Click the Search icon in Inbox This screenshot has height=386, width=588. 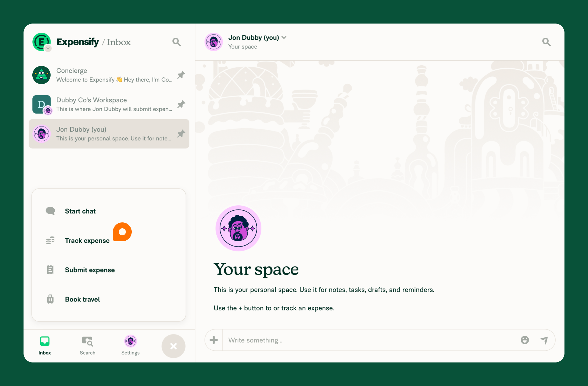[x=176, y=42]
